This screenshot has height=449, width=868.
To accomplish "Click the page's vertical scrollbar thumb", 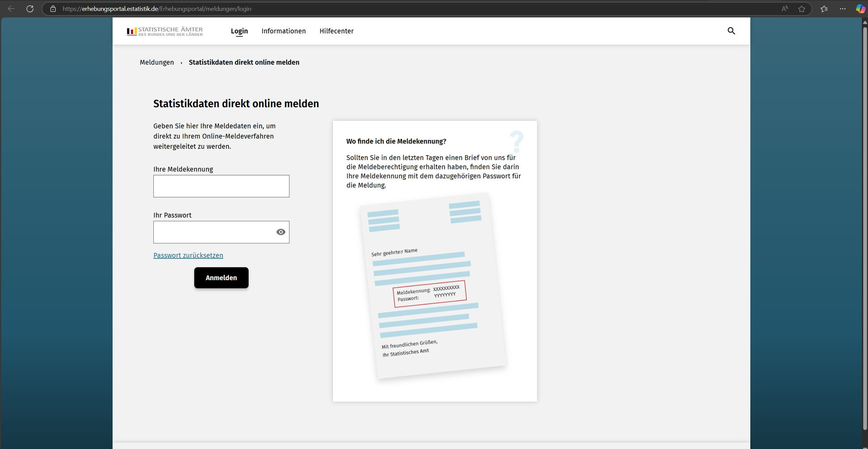I will pos(864,226).
